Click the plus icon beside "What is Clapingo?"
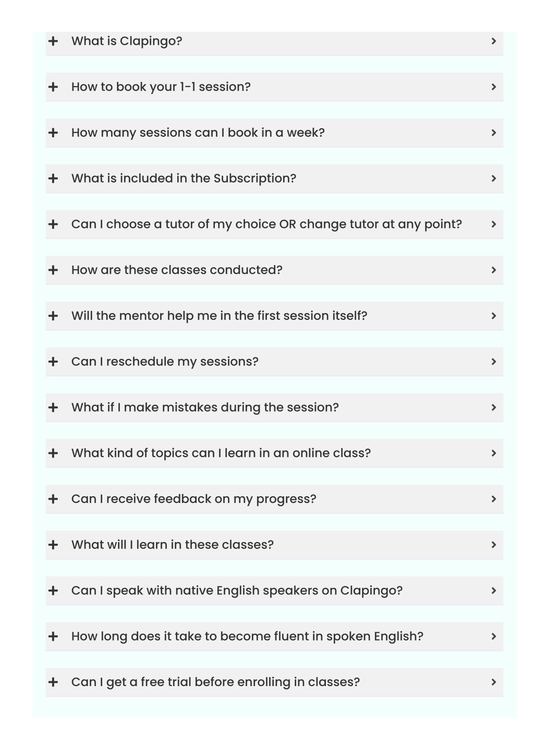 click(53, 41)
